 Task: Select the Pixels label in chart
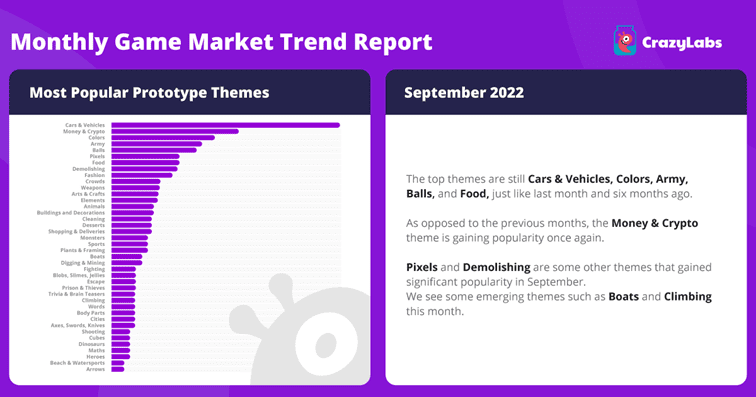click(97, 156)
